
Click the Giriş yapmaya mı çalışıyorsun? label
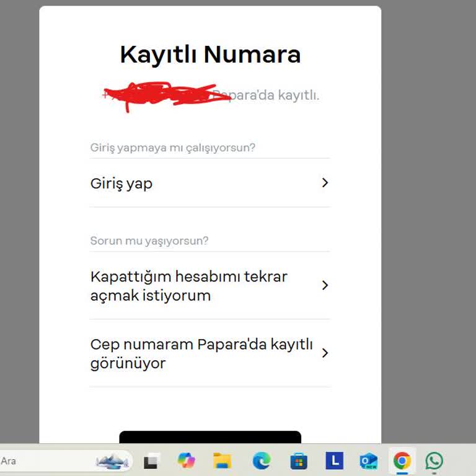click(173, 148)
